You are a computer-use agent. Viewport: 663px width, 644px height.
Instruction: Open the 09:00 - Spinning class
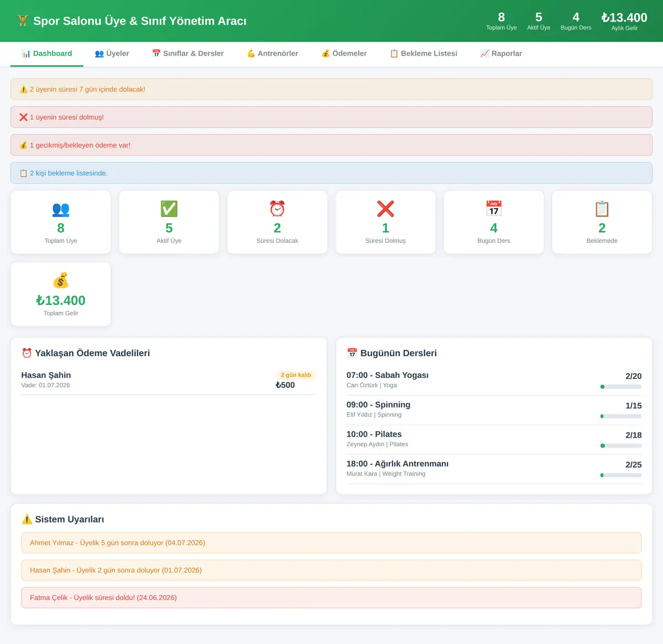[x=494, y=410]
